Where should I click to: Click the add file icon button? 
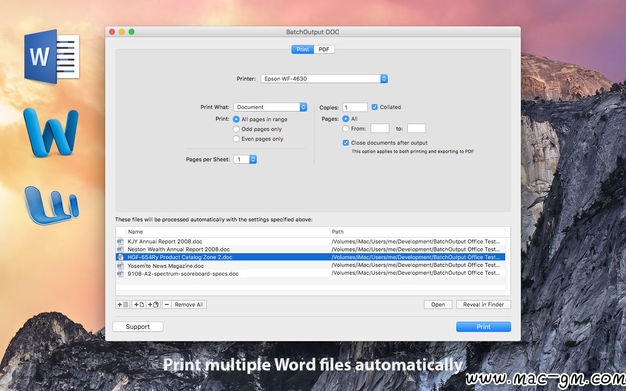pos(139,304)
